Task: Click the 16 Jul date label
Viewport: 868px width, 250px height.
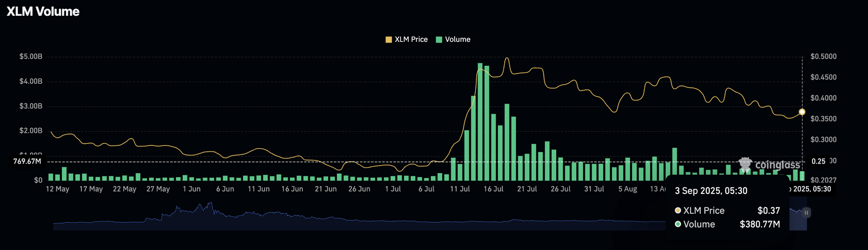Action: [494, 189]
